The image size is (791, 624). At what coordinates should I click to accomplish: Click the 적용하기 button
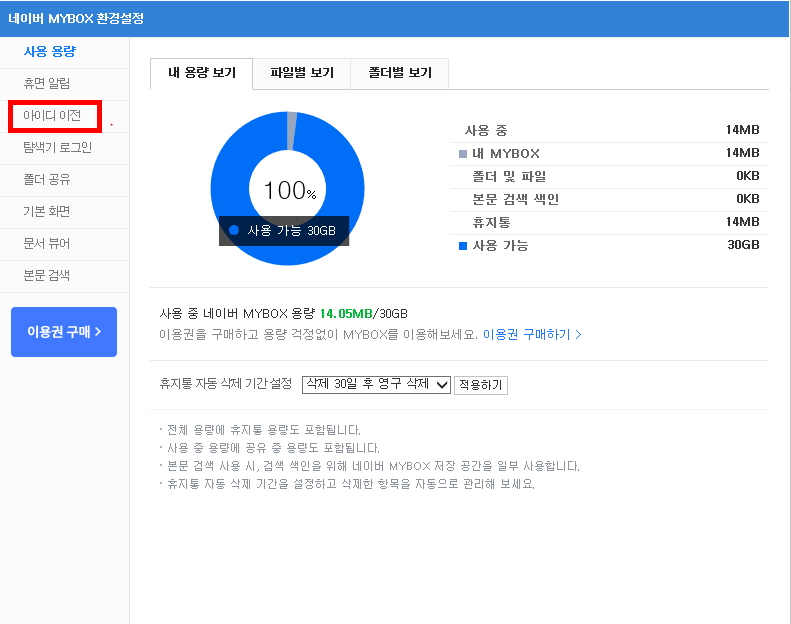coord(481,385)
